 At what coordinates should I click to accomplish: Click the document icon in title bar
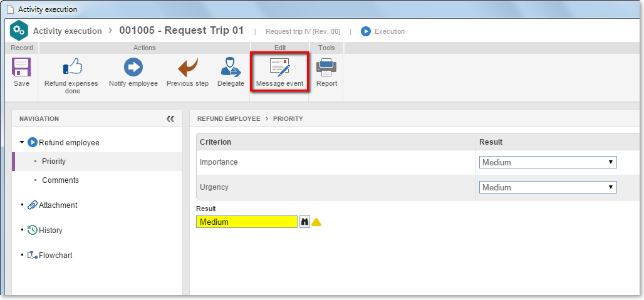[11, 9]
